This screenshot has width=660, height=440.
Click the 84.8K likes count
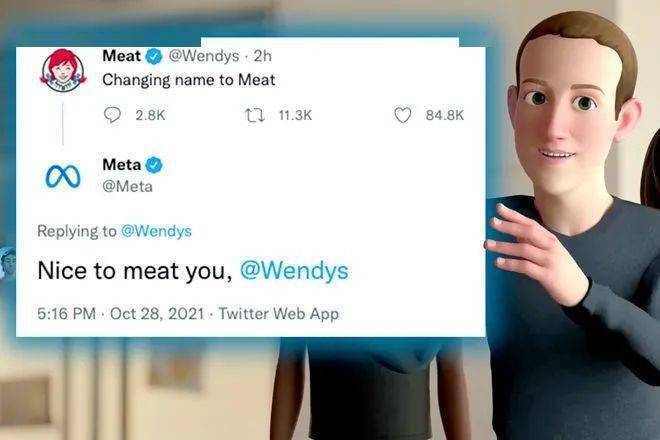coord(444,115)
